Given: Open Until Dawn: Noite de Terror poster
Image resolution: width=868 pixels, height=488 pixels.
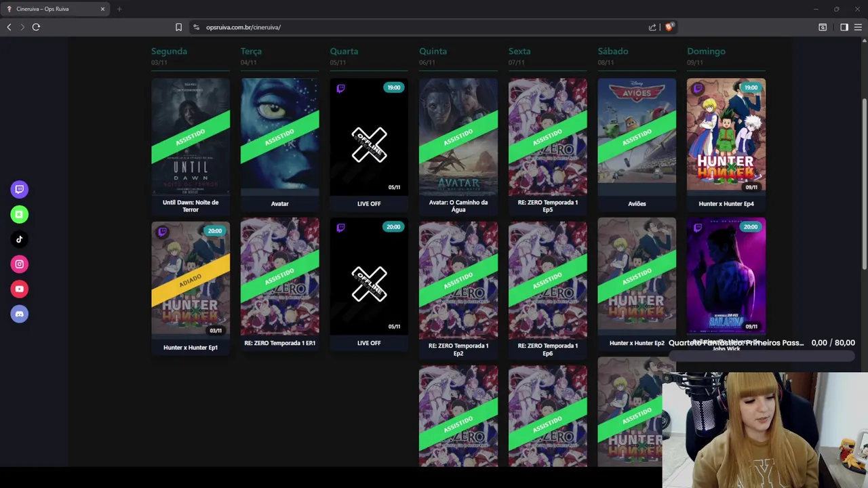Looking at the screenshot, I should click(x=191, y=137).
